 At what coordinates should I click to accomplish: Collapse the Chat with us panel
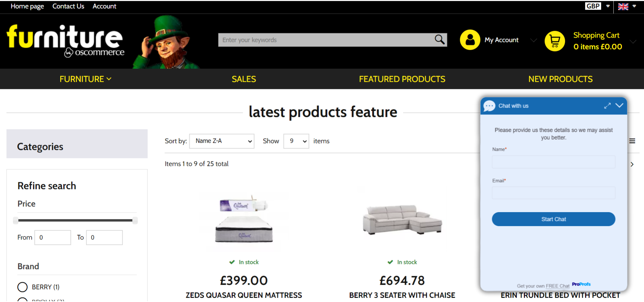coord(619,106)
